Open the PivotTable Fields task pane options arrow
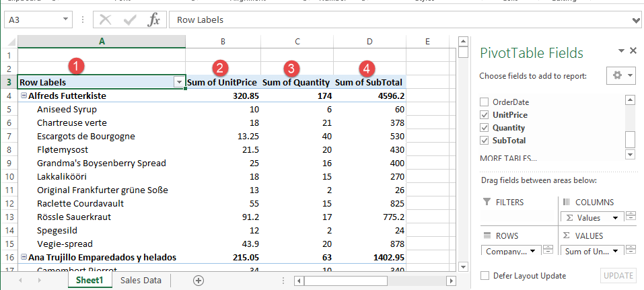Viewport: 644px width, 290px height. click(620, 51)
